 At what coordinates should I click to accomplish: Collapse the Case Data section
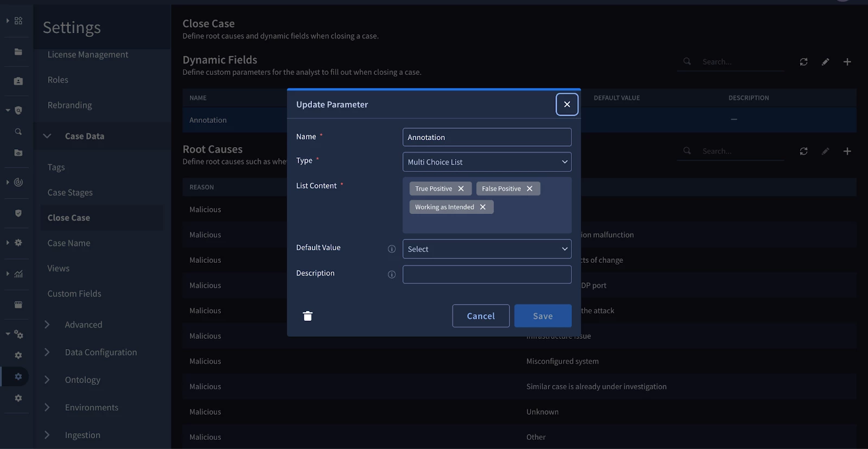[x=47, y=136]
